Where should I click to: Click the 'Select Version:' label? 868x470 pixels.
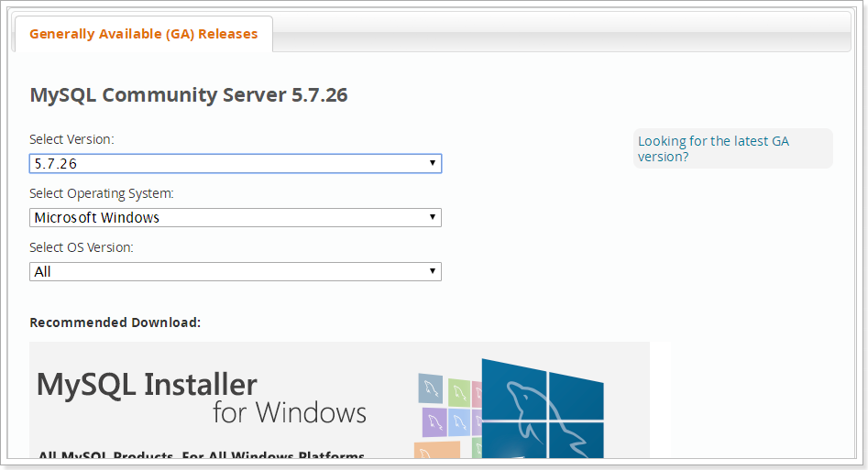point(71,139)
